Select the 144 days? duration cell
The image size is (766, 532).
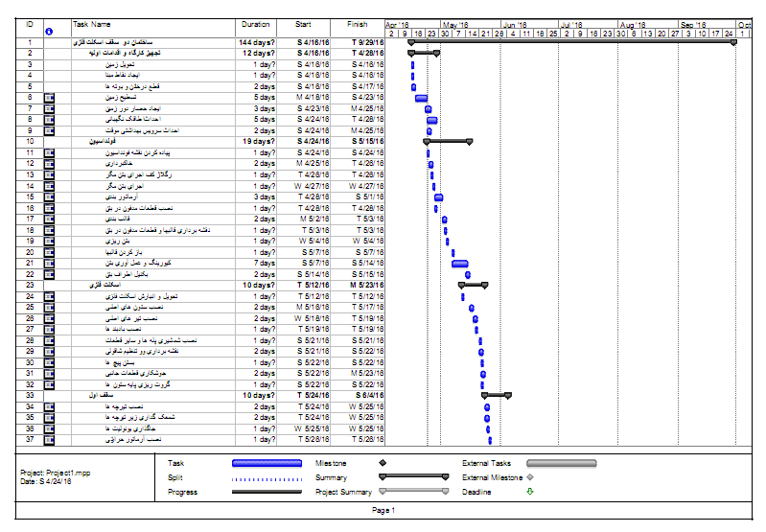[257, 42]
